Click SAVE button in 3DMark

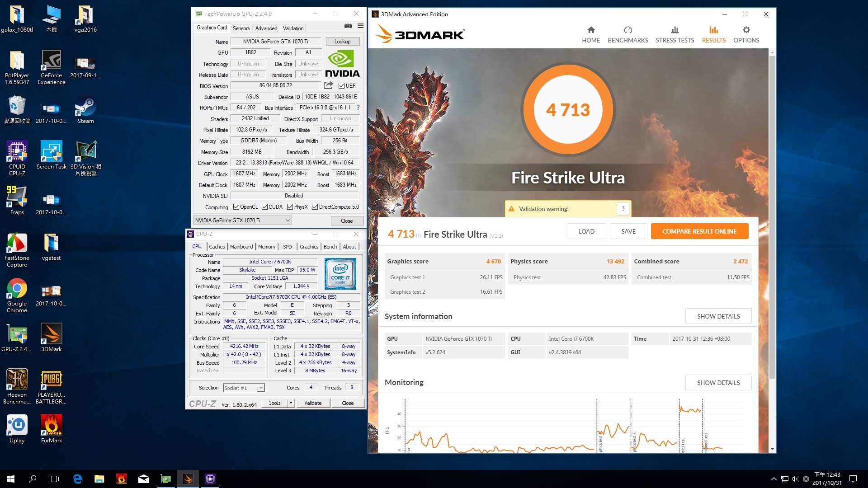click(x=628, y=231)
